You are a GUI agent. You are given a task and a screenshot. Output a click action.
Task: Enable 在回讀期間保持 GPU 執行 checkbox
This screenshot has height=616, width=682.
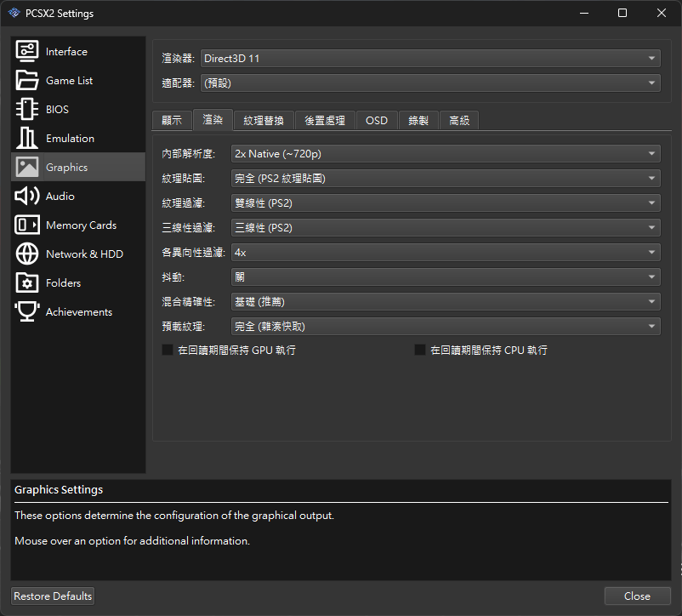coord(168,351)
